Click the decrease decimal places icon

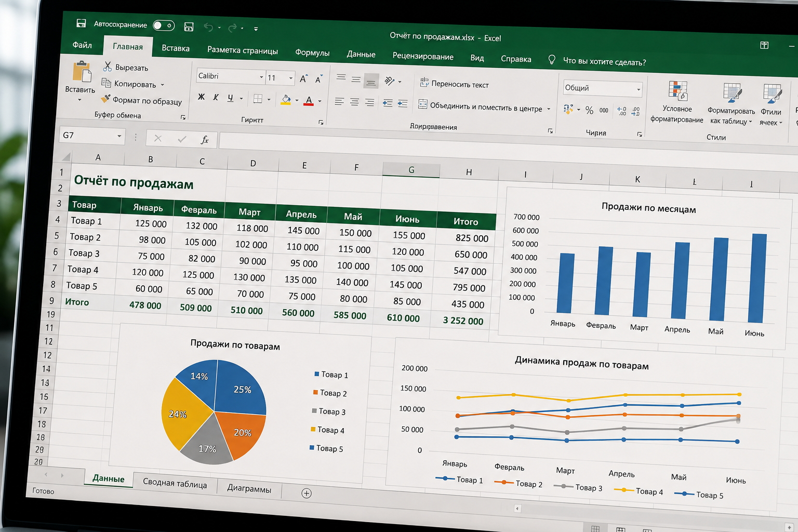(x=635, y=111)
